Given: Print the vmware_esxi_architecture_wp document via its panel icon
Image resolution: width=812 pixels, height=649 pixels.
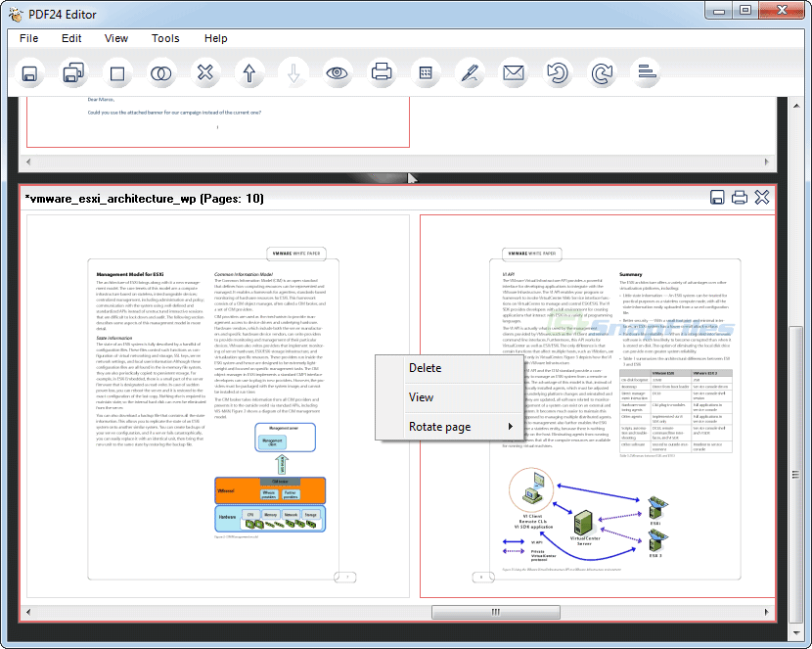Looking at the screenshot, I should 740,198.
